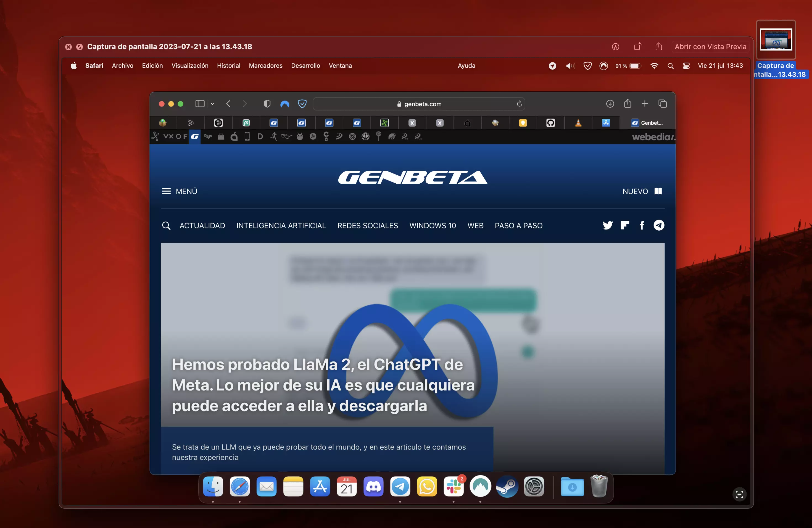Switch to the yellow favicon tab
Image resolution: width=812 pixels, height=528 pixels.
pyautogui.click(x=523, y=123)
